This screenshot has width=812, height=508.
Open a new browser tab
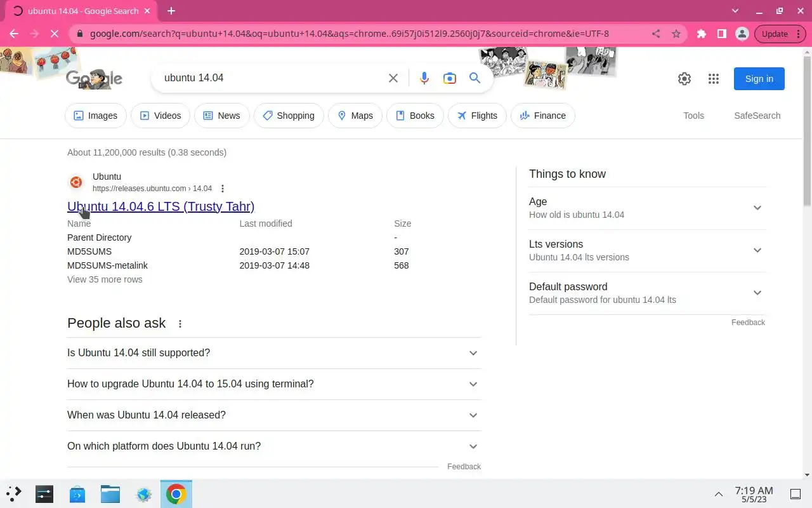click(171, 11)
